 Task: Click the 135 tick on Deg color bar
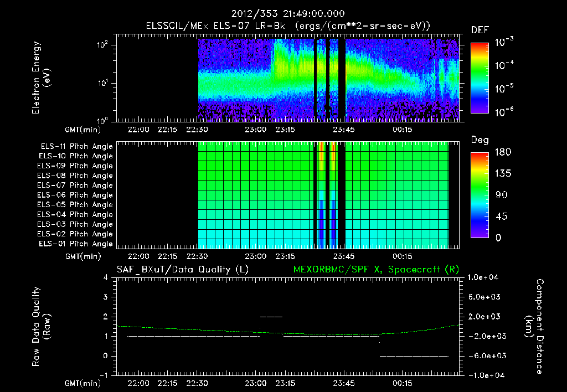click(503, 173)
